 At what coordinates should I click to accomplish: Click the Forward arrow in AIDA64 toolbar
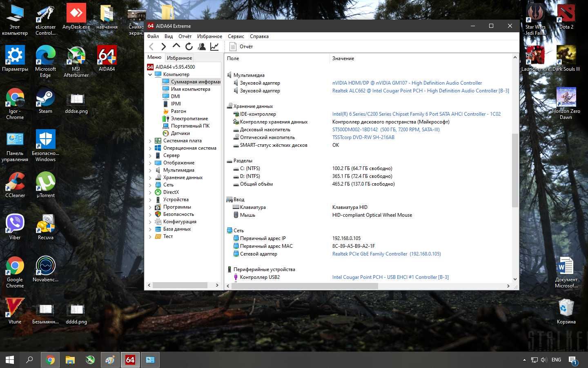(x=164, y=47)
